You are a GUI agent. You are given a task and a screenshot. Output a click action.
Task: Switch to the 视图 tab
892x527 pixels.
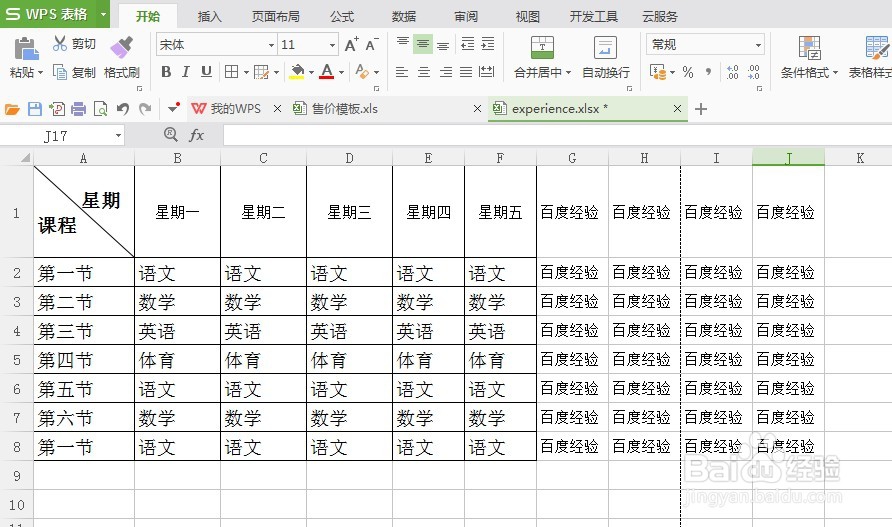coord(527,17)
